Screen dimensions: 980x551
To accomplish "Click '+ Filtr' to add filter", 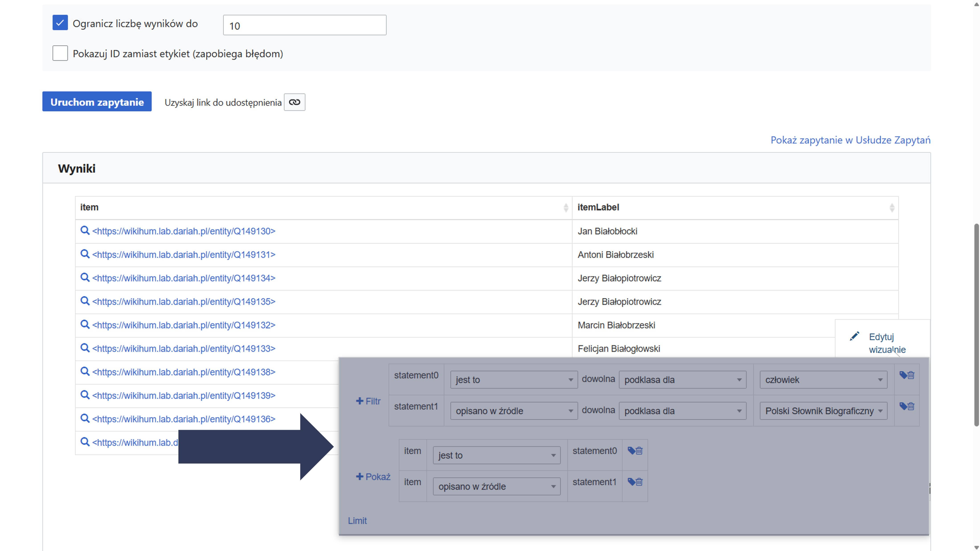I will coord(368,401).
